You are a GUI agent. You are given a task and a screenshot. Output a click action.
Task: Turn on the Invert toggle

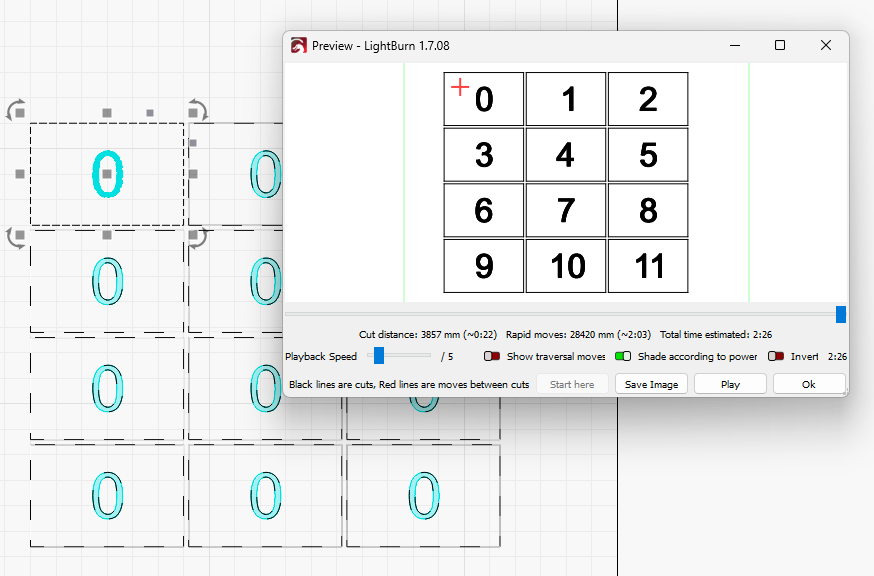776,356
